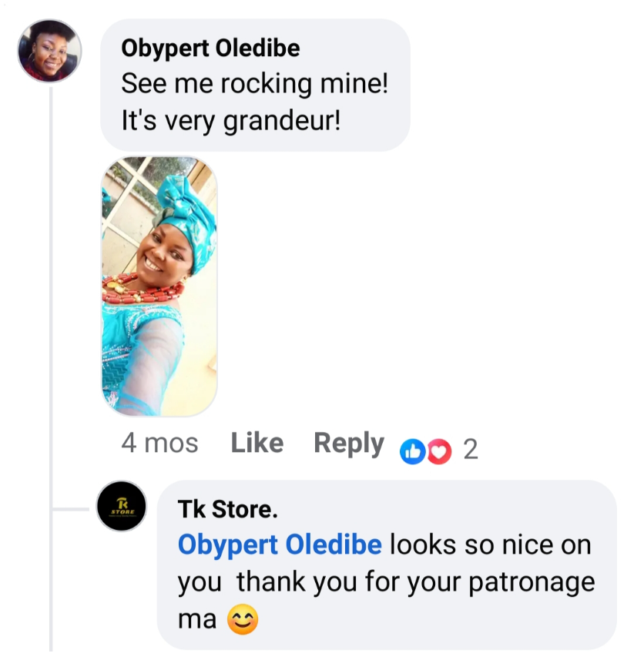The image size is (644, 670).
Task: Open Obypert Oledibe's profile picture avatar
Action: (49, 51)
